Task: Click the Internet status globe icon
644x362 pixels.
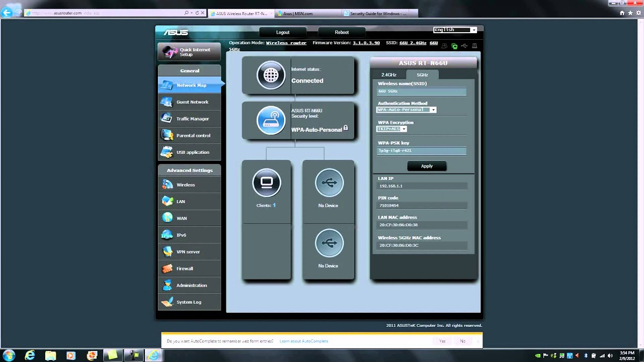Action: pos(271,75)
